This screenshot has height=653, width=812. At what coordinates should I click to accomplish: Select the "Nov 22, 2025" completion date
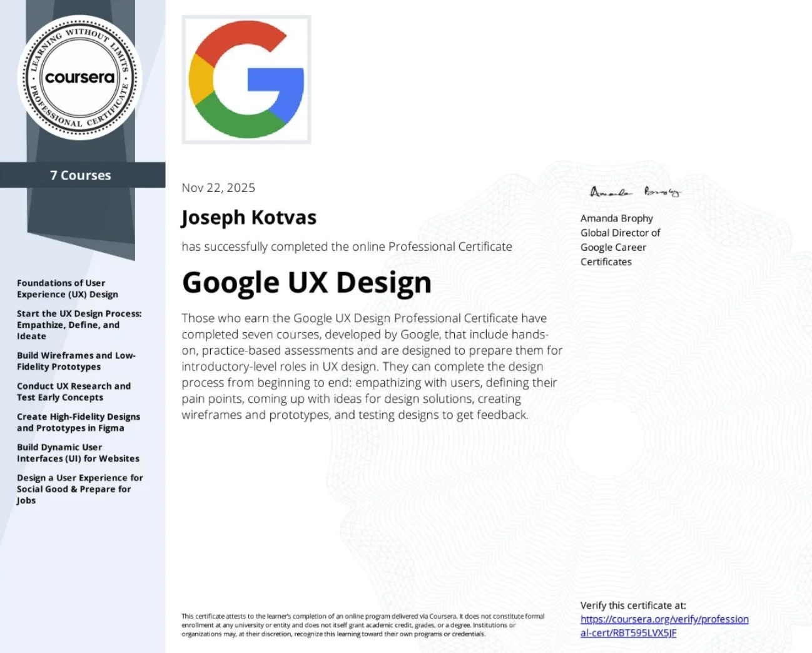(218, 187)
